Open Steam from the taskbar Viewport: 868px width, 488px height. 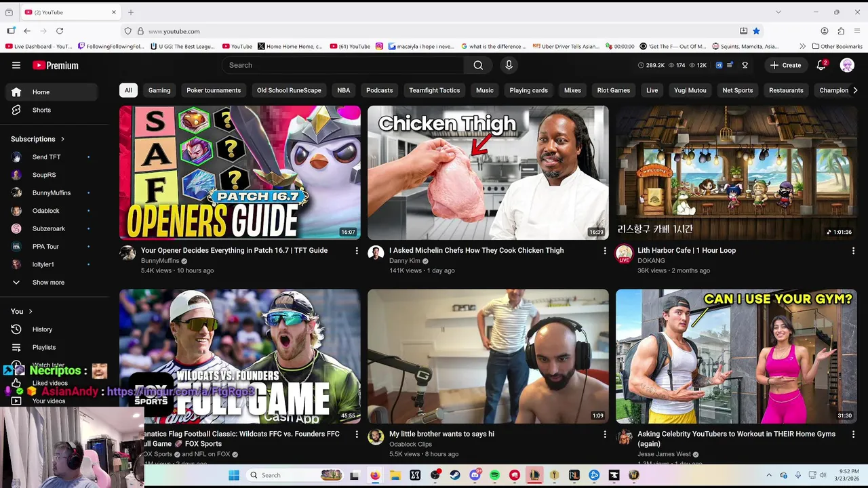tap(455, 475)
